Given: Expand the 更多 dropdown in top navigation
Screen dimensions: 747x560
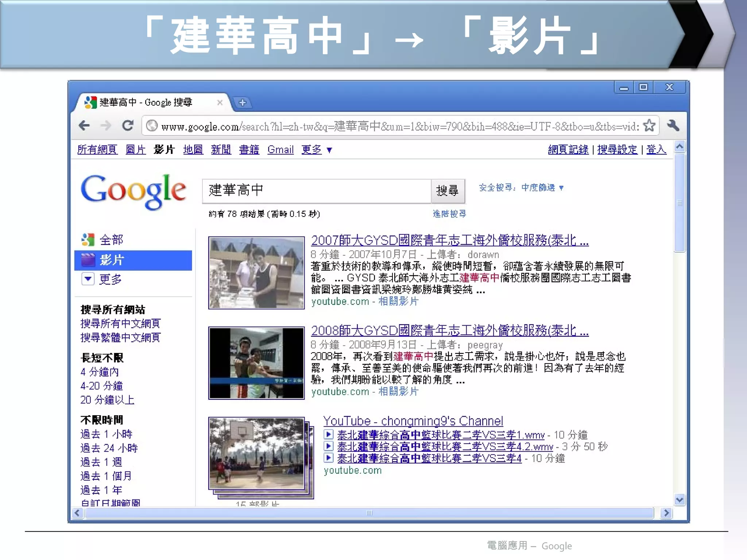Looking at the screenshot, I should pos(317,150).
